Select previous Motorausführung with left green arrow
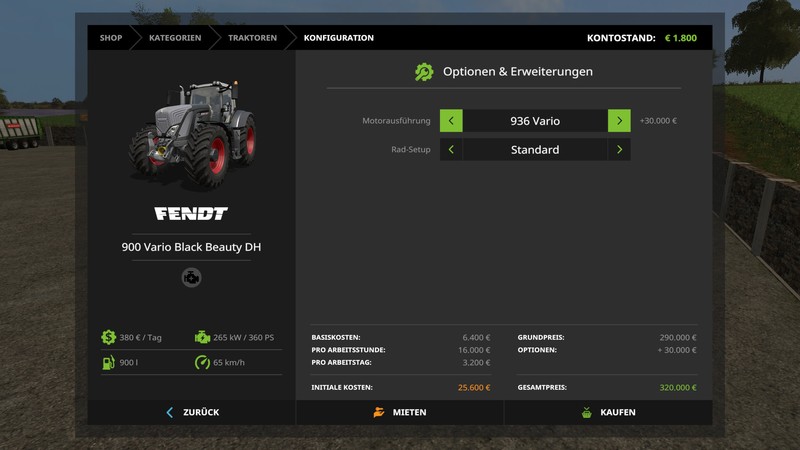The image size is (800, 450). point(451,121)
